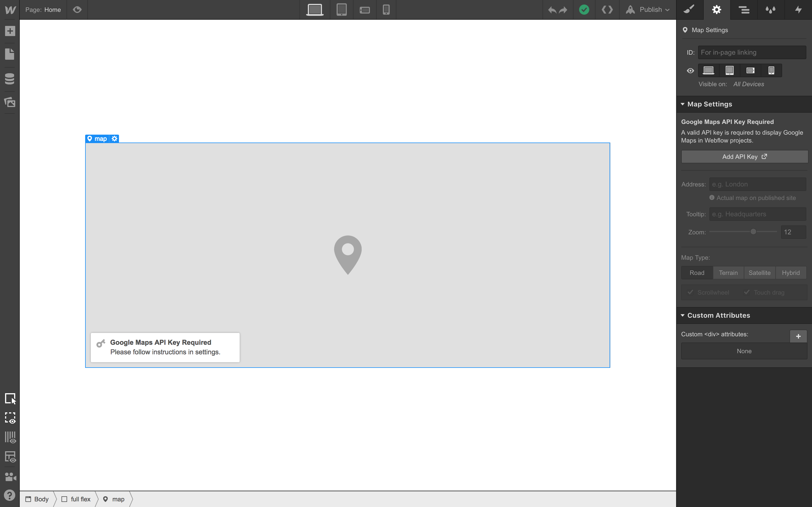Open the Assets panel
This screenshot has width=812, height=507.
click(10, 102)
